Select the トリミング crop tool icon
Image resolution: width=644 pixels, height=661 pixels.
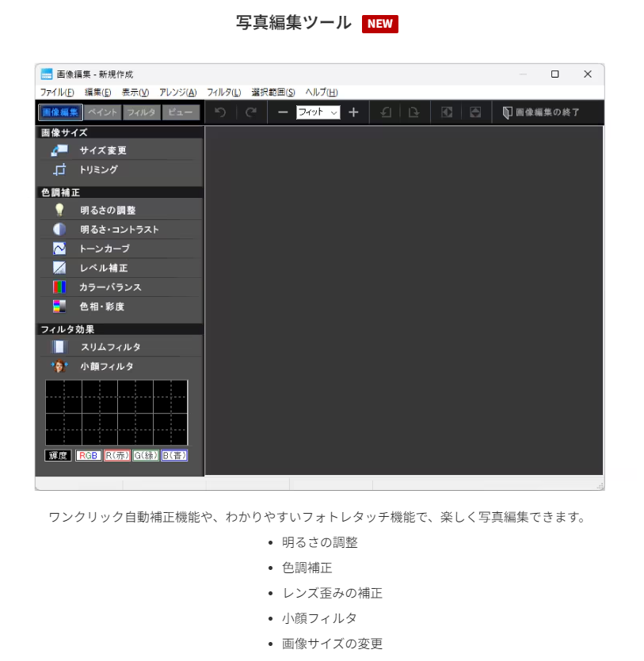(x=59, y=169)
